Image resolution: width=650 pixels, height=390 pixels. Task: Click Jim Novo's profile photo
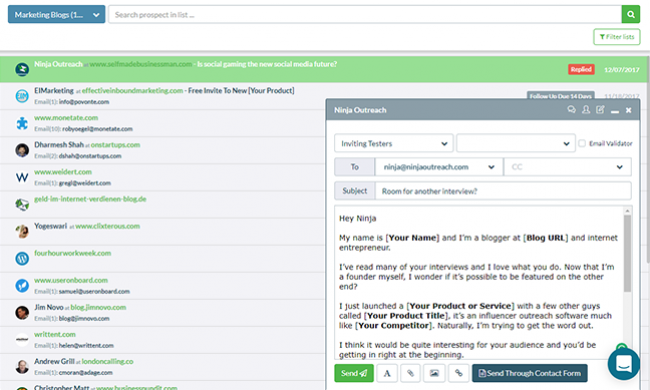[22, 312]
